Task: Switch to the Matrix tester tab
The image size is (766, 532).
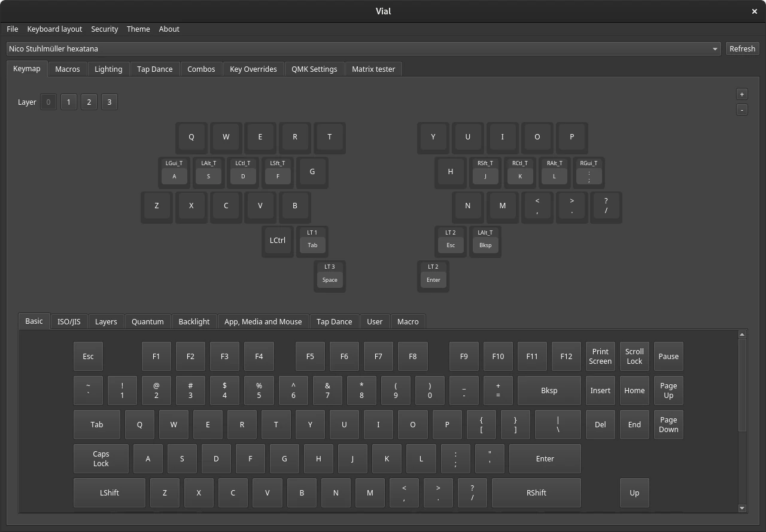Action: (x=373, y=69)
